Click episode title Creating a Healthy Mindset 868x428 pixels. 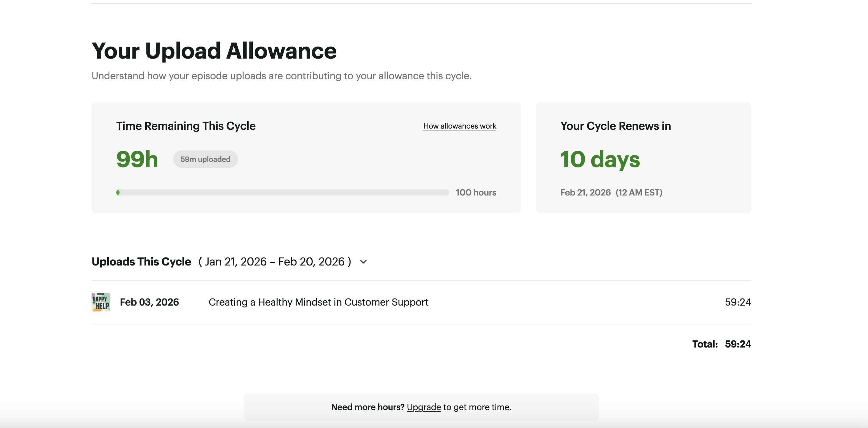point(318,302)
